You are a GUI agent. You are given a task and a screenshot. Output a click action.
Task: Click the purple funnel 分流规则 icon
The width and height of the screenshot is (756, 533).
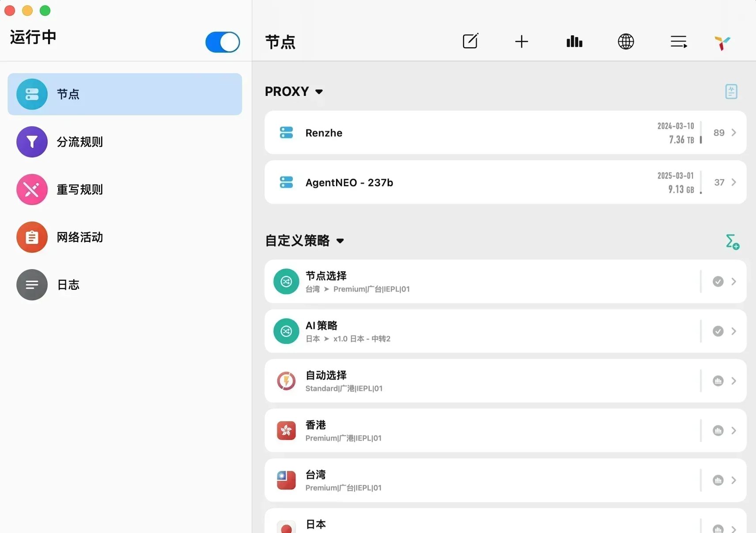click(x=32, y=142)
